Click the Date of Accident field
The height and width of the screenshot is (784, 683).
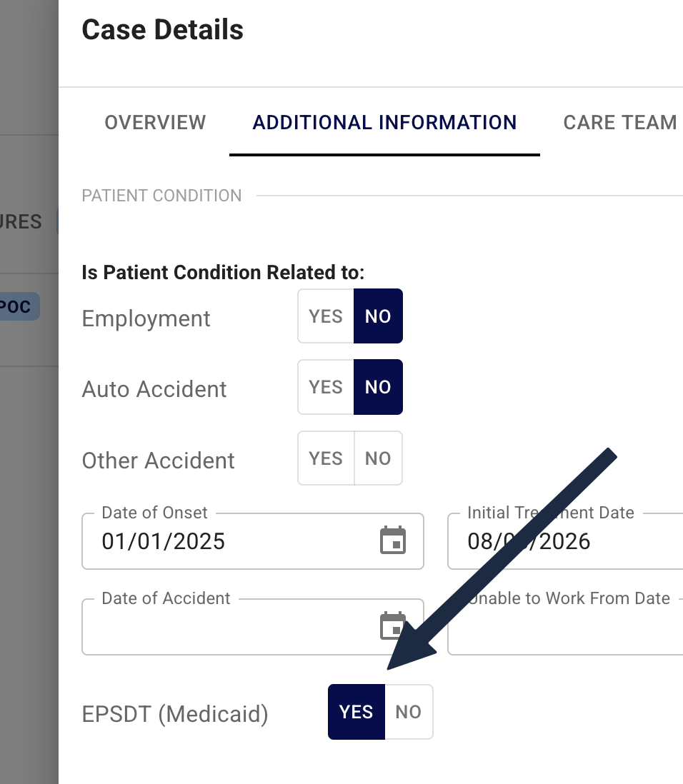253,626
